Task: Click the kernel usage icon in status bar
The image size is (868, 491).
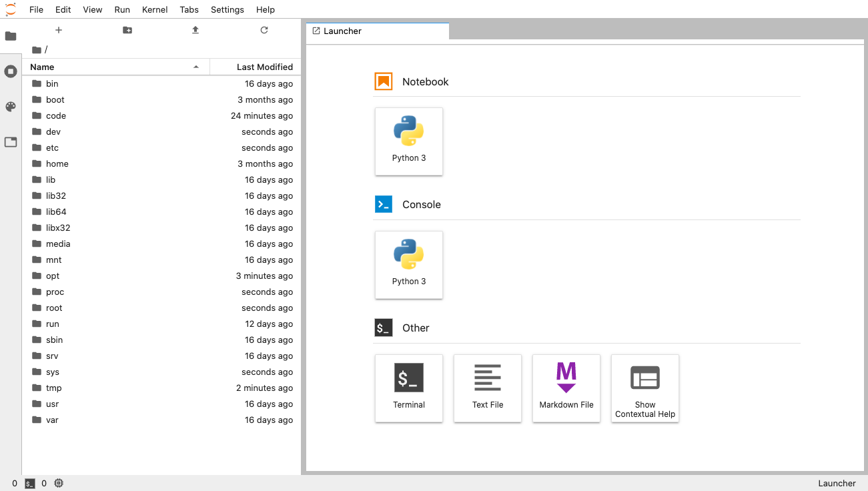Action: pos(59,483)
